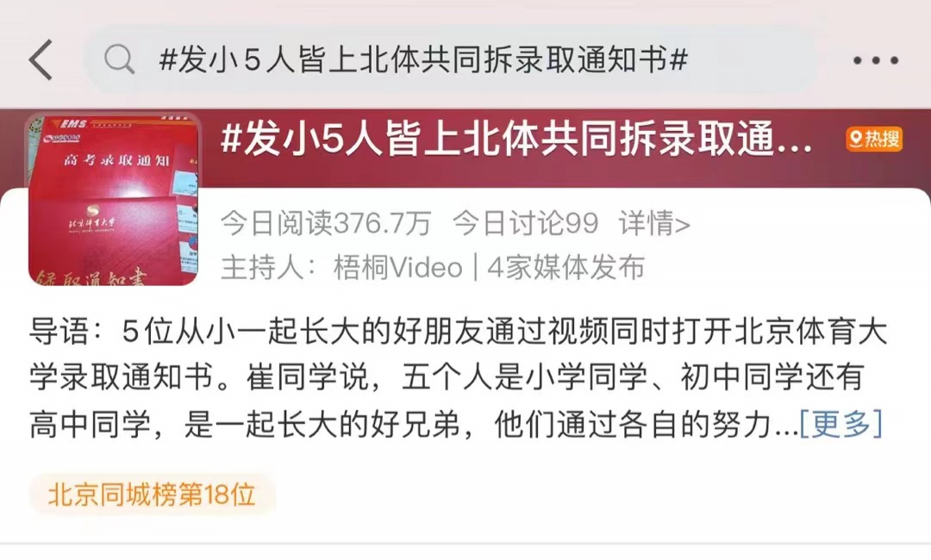Tap the 导语 introduction paragraph
Image resolution: width=931 pixels, height=560 pixels.
(459, 378)
